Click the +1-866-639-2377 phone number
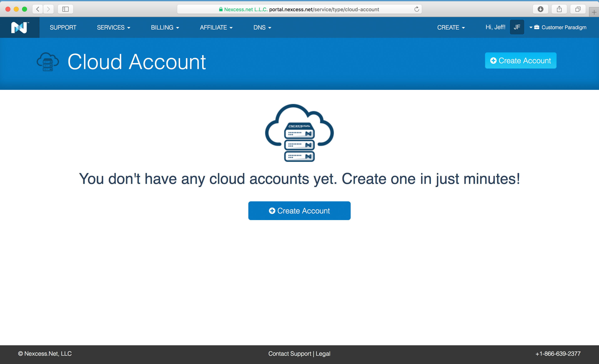The image size is (599, 364). [x=558, y=354]
